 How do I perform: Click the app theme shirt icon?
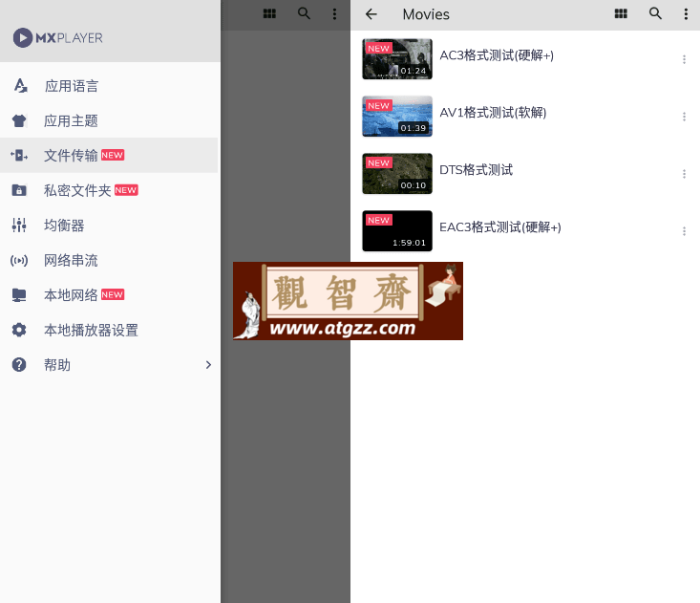[x=19, y=120]
